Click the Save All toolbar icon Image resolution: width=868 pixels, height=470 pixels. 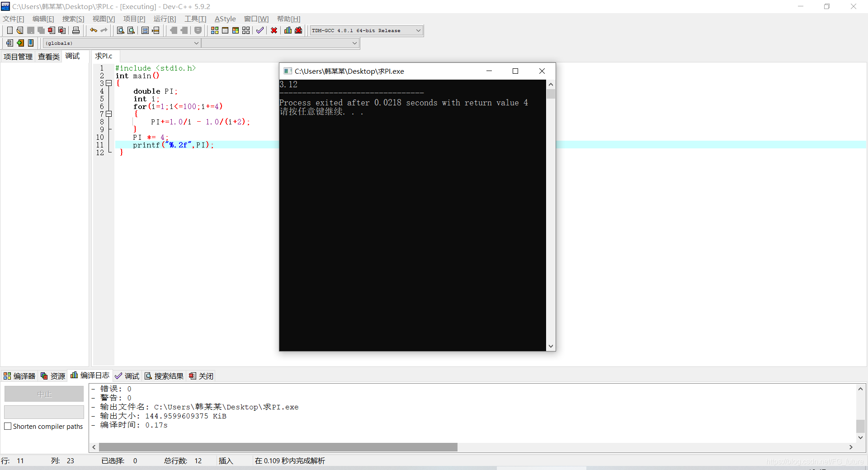pyautogui.click(x=41, y=30)
